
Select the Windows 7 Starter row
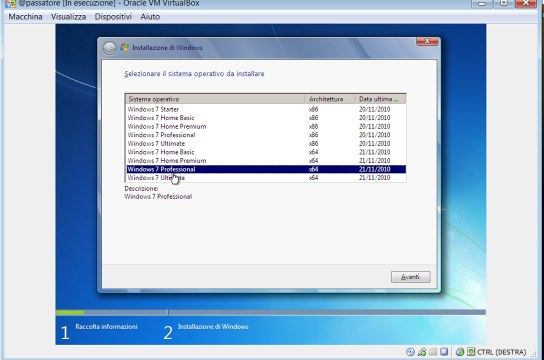tap(266, 109)
